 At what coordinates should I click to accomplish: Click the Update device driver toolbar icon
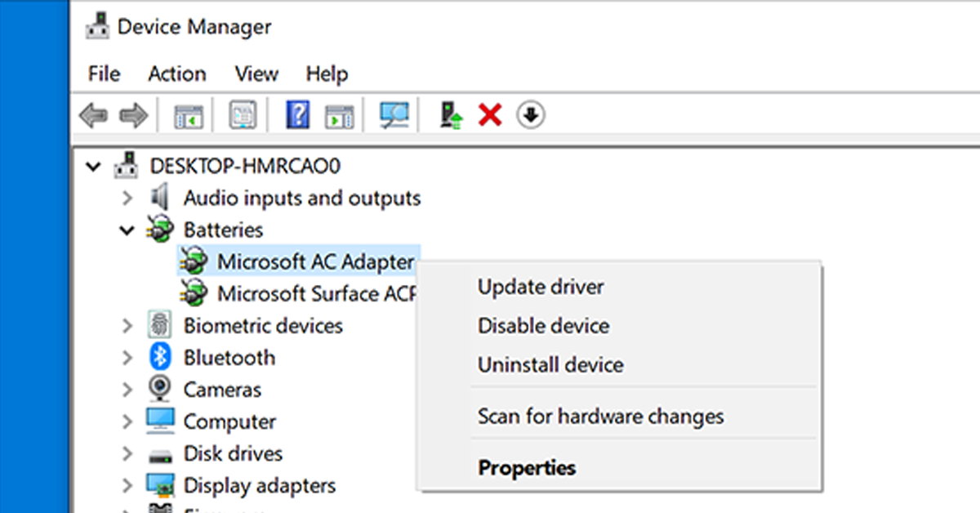[x=452, y=115]
